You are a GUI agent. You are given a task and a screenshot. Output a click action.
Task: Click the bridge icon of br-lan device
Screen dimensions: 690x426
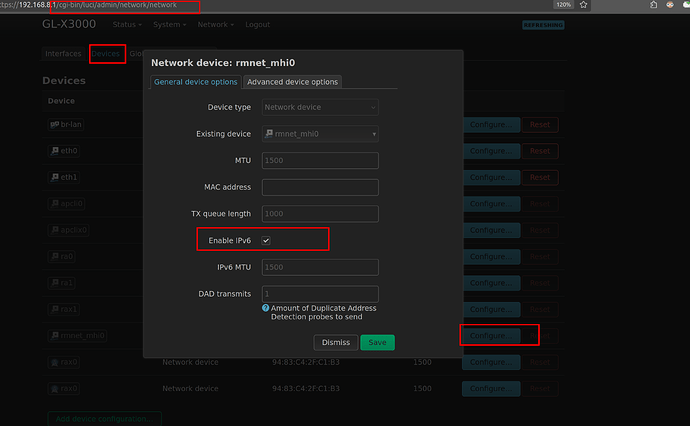(55, 125)
